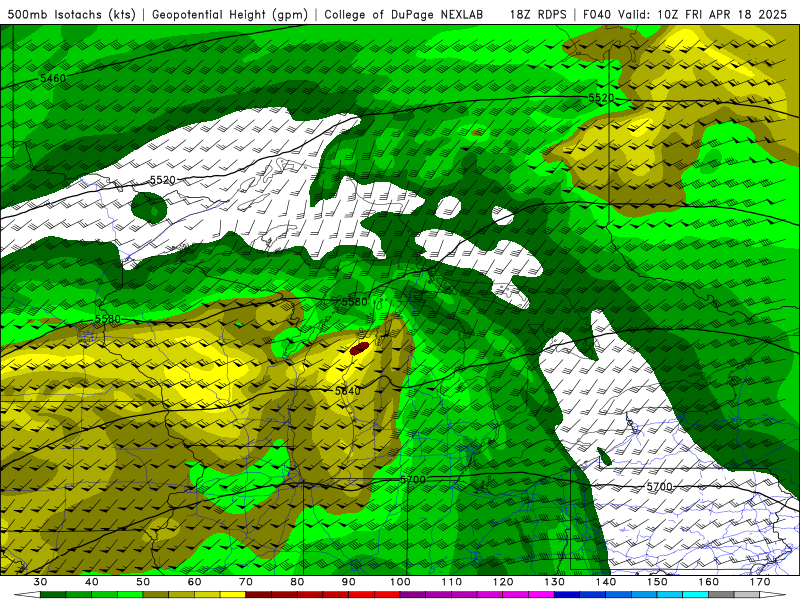The height and width of the screenshot is (600, 800).
Task: Click the 5520 contour label beside the olive jet area
Action: tap(601, 97)
